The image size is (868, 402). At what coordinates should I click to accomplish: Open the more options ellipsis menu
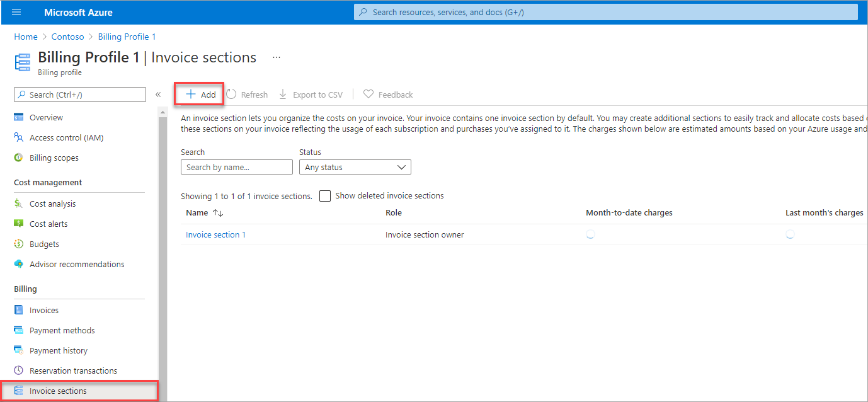(276, 57)
